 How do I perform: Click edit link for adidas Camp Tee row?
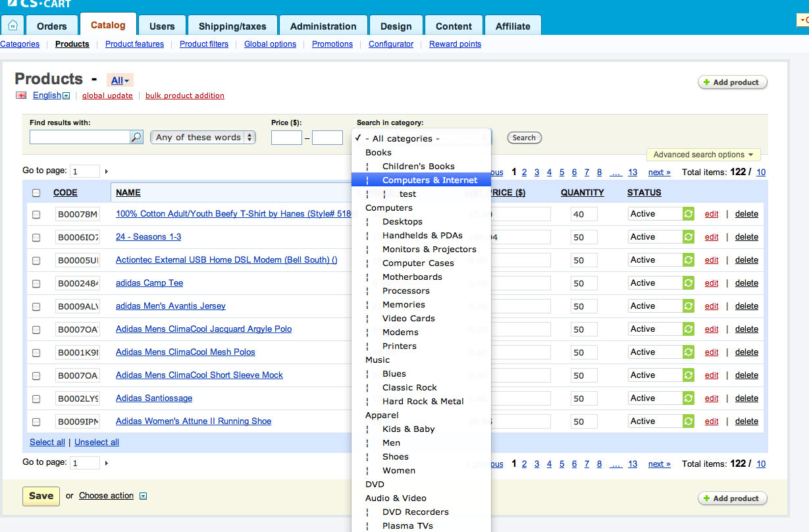(x=712, y=283)
